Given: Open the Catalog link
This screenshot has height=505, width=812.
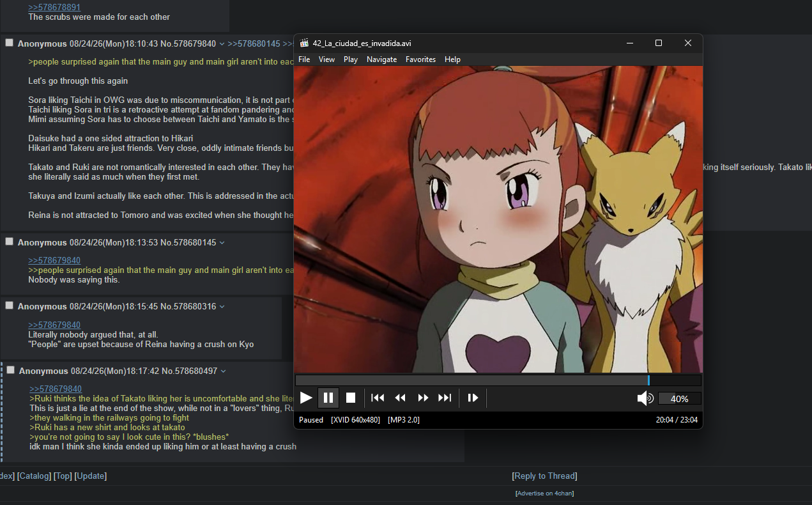Looking at the screenshot, I should point(34,476).
